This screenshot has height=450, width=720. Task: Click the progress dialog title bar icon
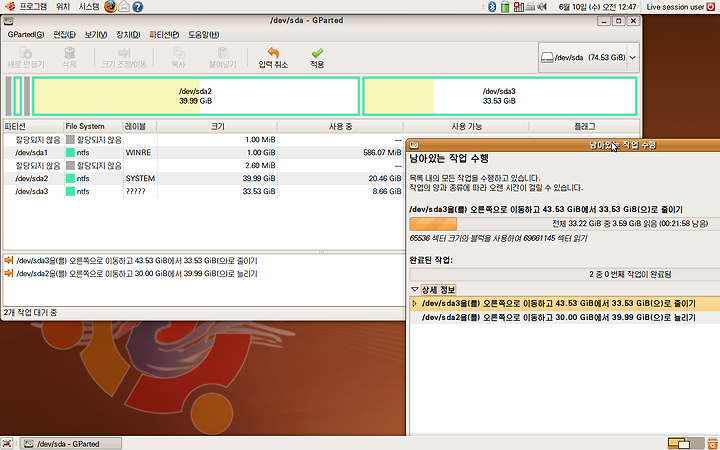(414, 145)
